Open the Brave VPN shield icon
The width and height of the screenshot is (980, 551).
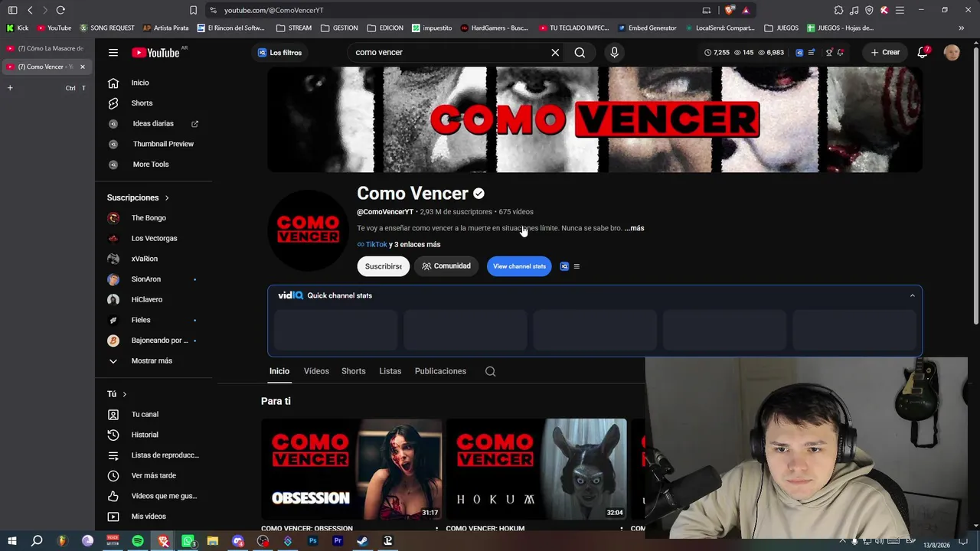869,10
